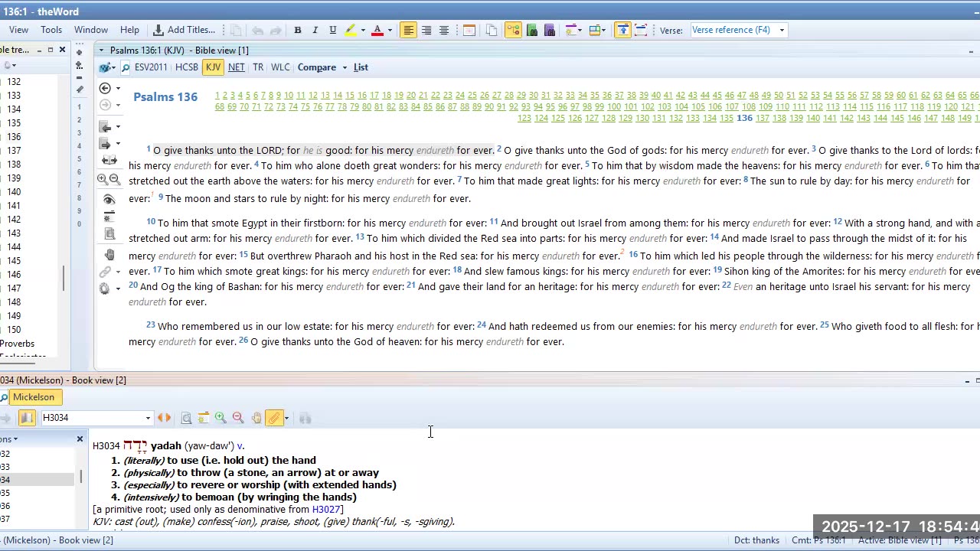980x551 pixels.
Task: Click the open-book sync arrows icon
Action: coord(109,161)
